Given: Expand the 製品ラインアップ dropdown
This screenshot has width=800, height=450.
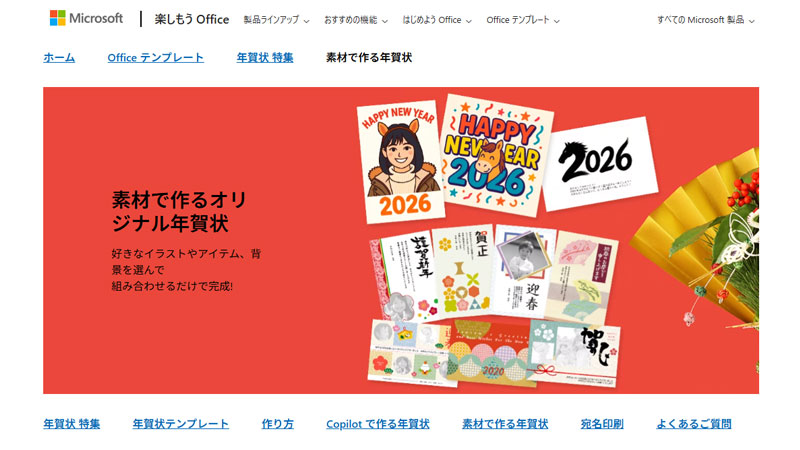Looking at the screenshot, I should coord(277,20).
